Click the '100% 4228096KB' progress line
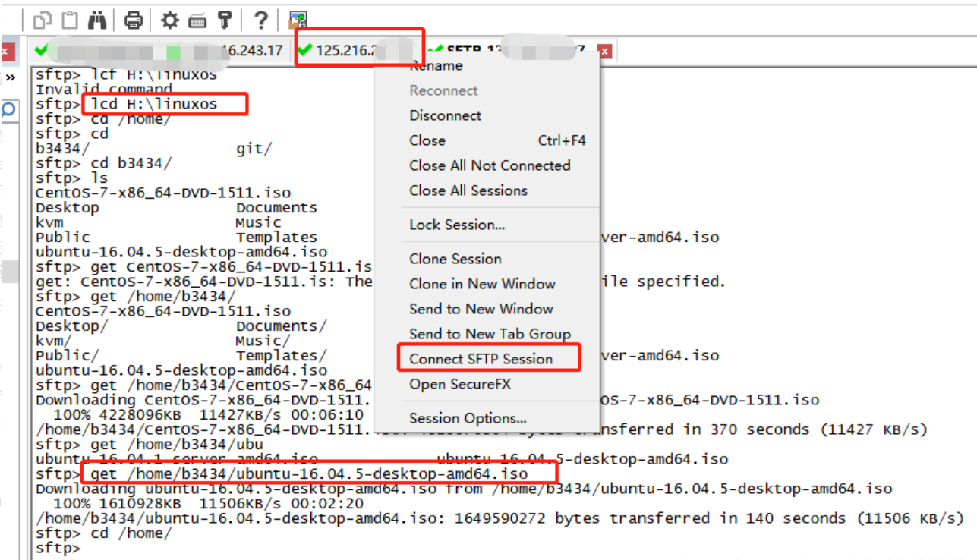The height and width of the screenshot is (560, 977). [x=209, y=414]
